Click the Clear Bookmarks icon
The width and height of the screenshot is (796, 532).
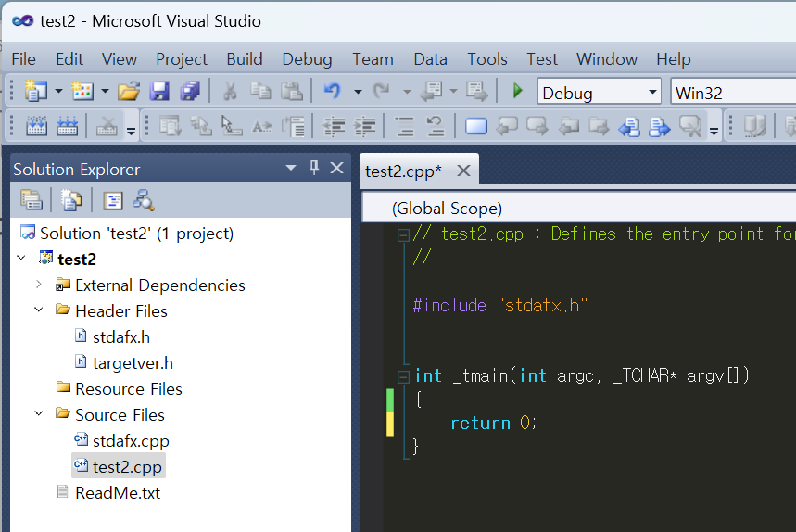coord(690,126)
